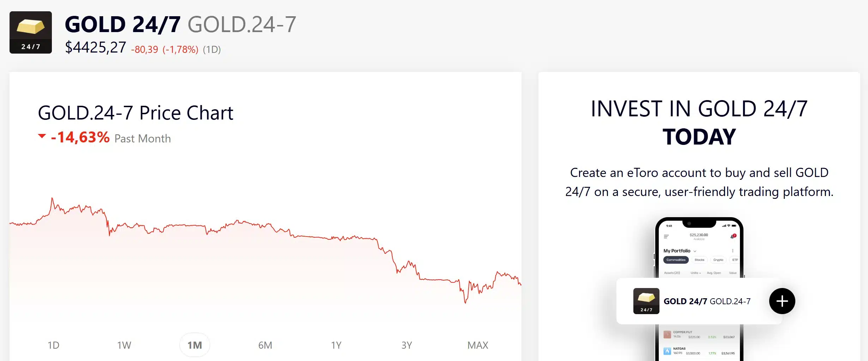Image resolution: width=868 pixels, height=361 pixels.
Task: Select the MAX timeframe tab
Action: click(x=478, y=345)
